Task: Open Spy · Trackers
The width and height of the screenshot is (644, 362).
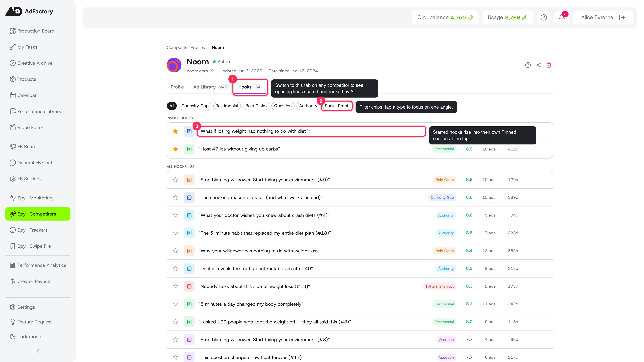Action: coord(38,230)
